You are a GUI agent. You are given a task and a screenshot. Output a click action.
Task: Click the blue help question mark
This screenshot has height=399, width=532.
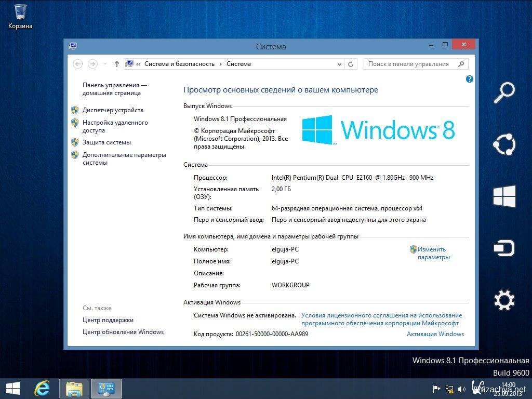point(470,79)
